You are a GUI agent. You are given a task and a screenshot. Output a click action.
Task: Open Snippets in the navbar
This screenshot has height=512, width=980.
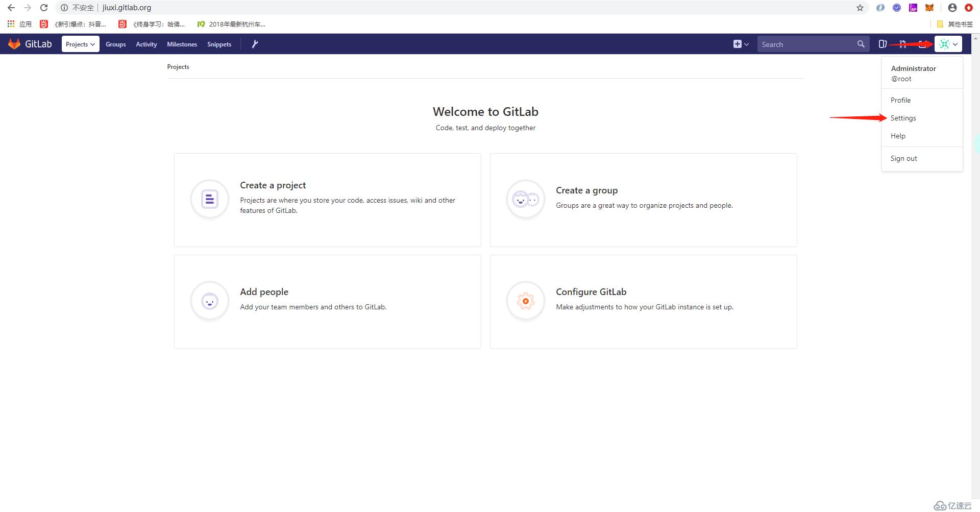coord(219,44)
